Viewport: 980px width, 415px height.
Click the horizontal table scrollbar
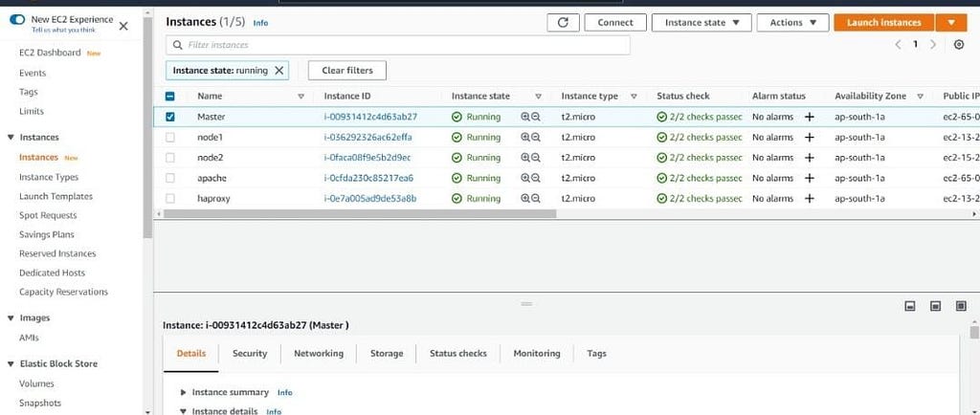[360, 213]
